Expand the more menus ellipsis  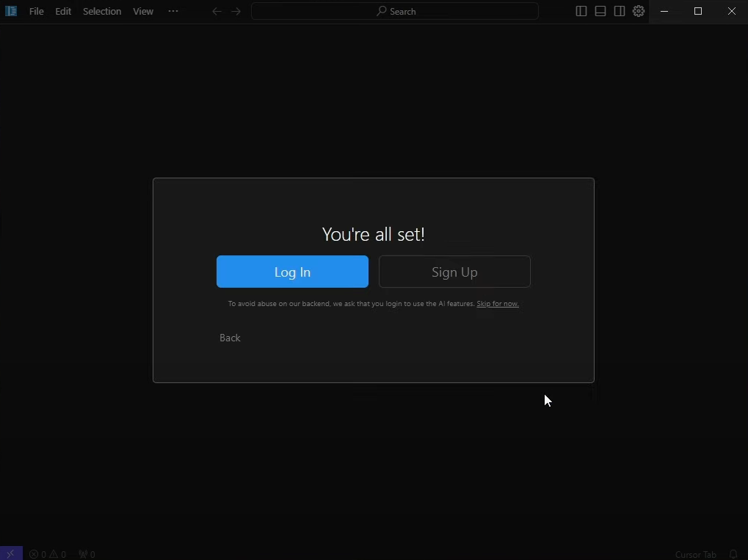[173, 11]
